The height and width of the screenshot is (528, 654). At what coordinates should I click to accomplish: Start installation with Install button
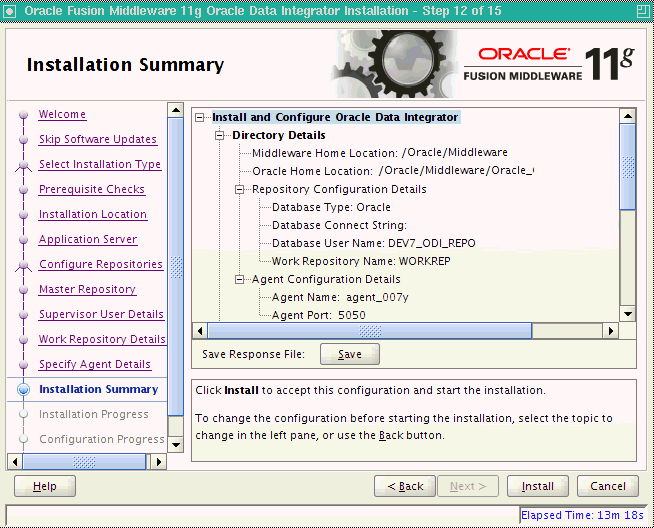click(538, 486)
